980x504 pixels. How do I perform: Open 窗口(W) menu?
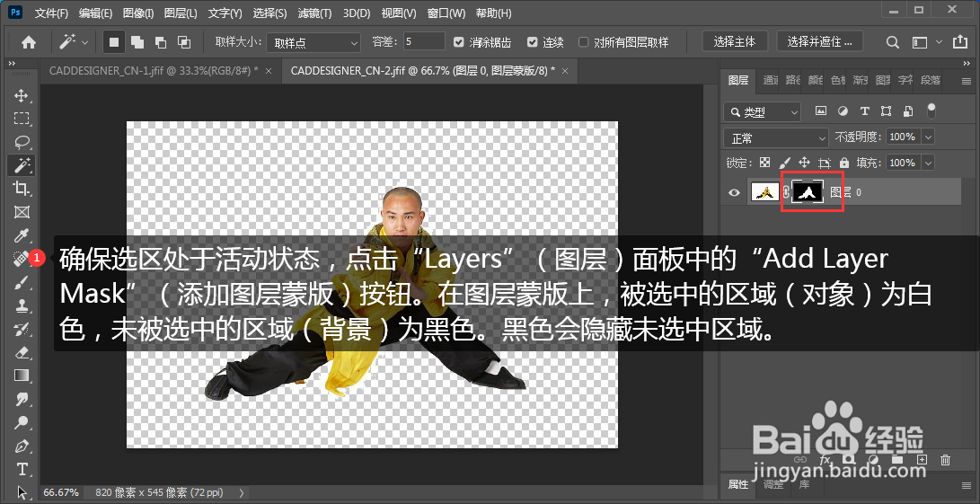tap(446, 13)
